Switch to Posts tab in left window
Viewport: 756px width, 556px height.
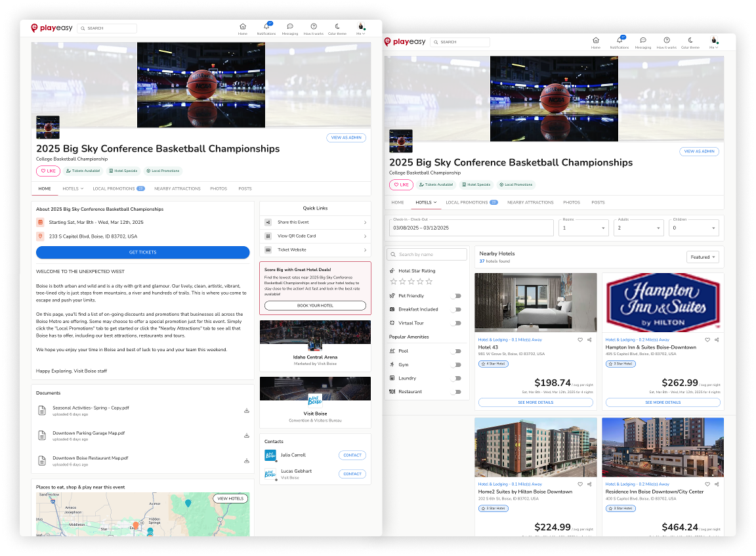[x=245, y=188]
